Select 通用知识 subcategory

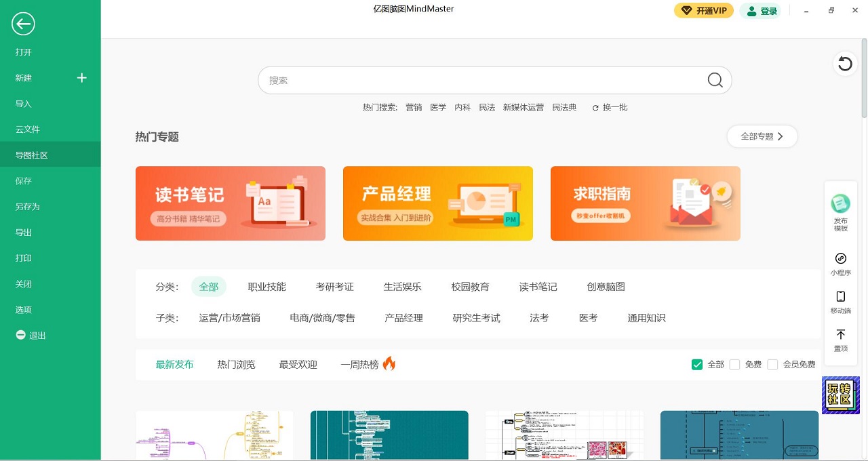click(646, 318)
